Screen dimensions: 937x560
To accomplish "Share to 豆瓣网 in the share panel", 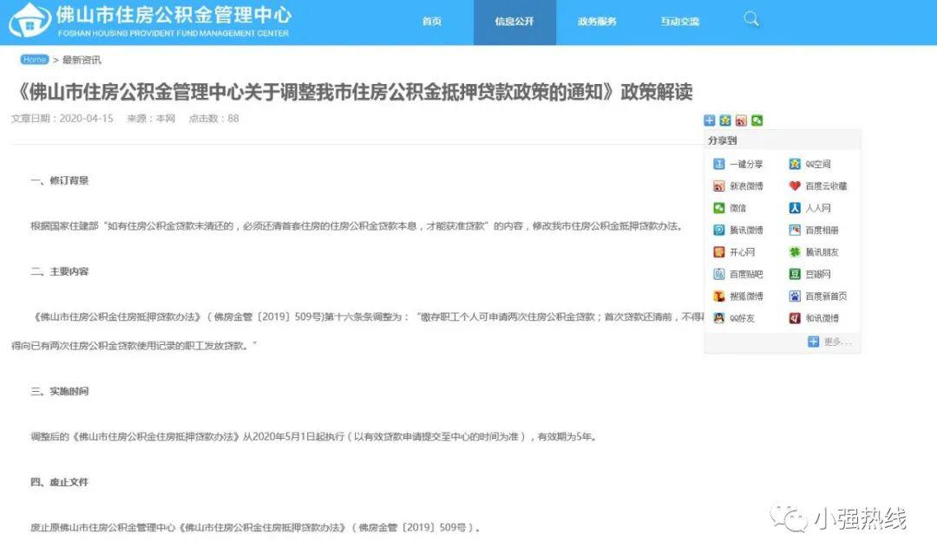I will (x=809, y=274).
